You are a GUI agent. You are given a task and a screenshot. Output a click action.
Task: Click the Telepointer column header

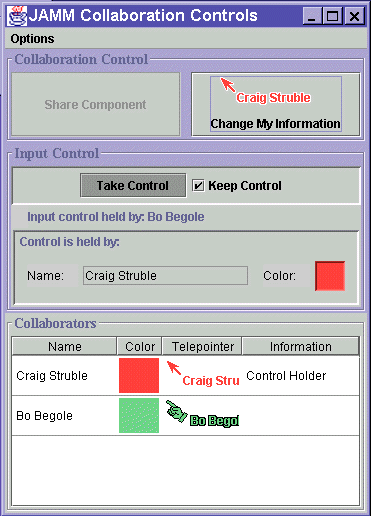tap(202, 346)
